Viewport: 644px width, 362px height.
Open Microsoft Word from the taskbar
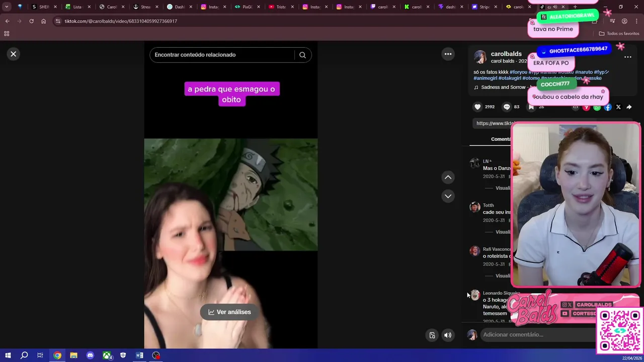click(x=139, y=355)
